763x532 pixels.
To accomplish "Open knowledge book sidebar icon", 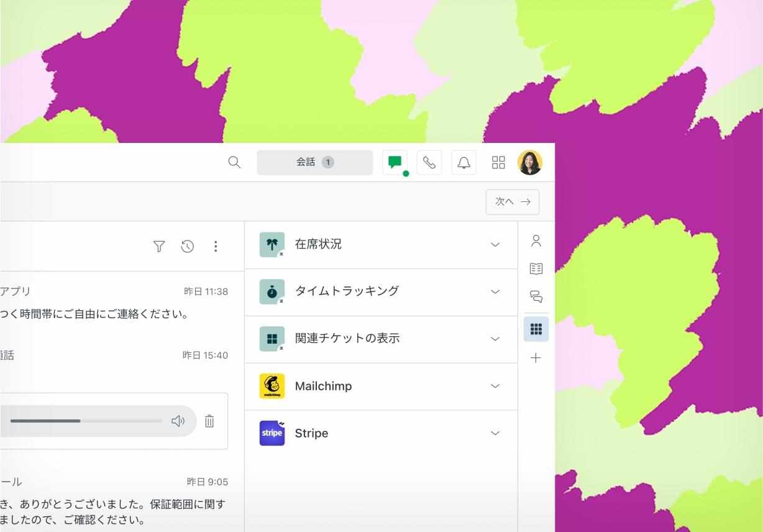I will click(x=536, y=268).
